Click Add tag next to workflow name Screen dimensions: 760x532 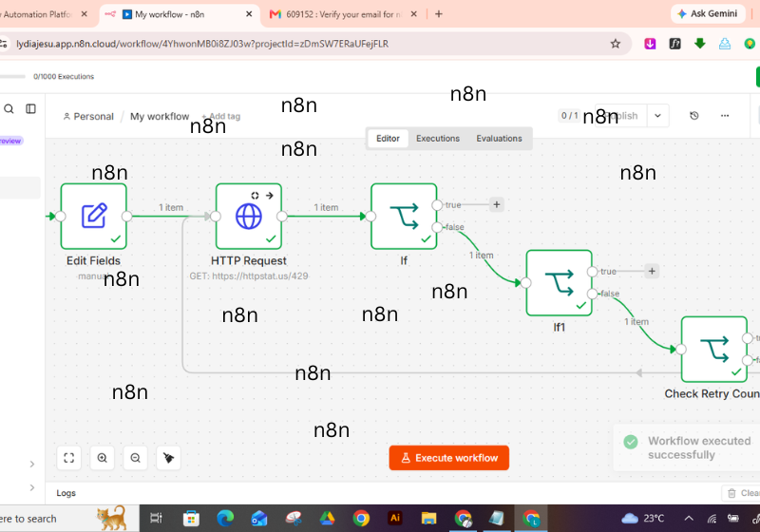[x=221, y=116]
